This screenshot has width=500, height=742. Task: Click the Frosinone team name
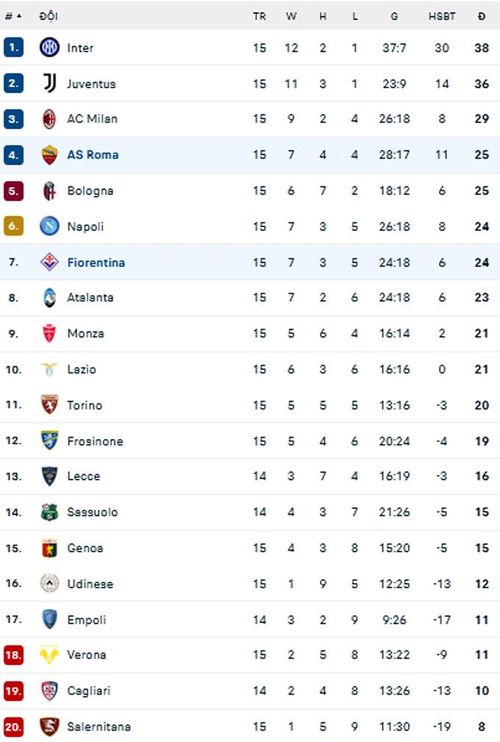pos(95,441)
